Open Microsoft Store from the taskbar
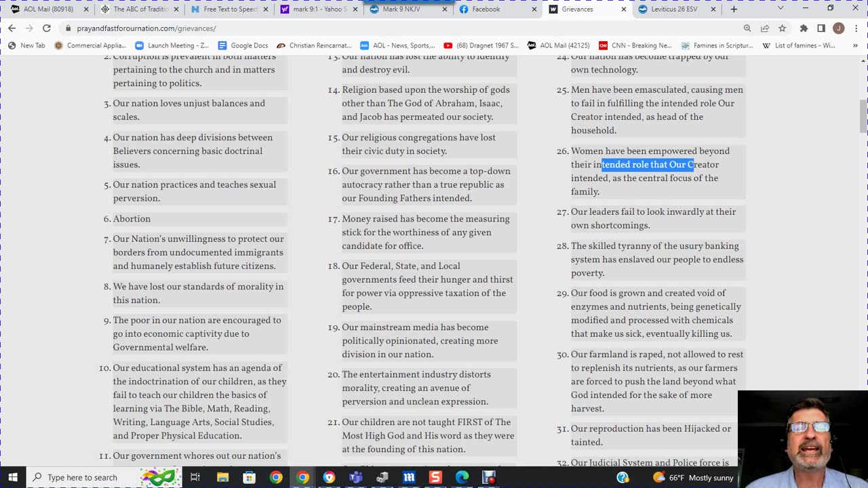 [x=249, y=477]
